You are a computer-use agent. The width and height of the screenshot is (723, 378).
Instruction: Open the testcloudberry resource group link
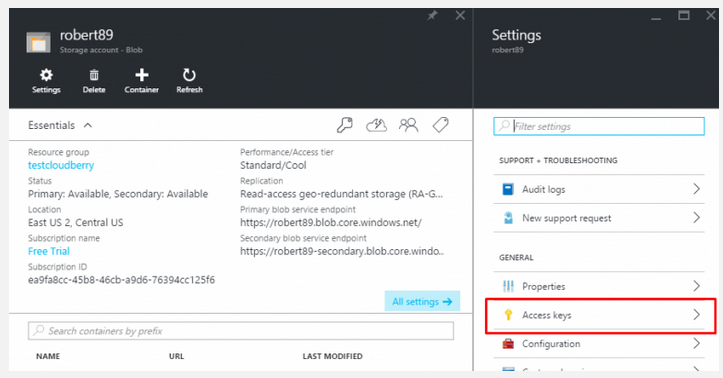[61, 165]
